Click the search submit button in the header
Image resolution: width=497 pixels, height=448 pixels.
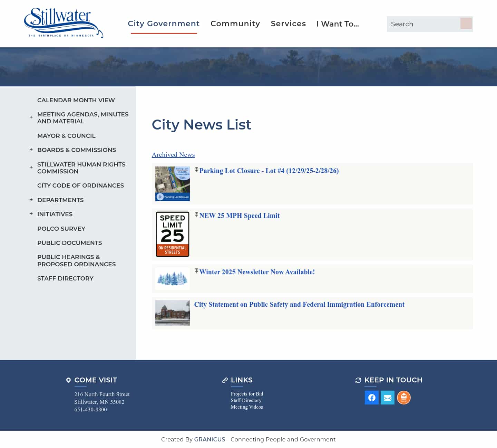[466, 23]
